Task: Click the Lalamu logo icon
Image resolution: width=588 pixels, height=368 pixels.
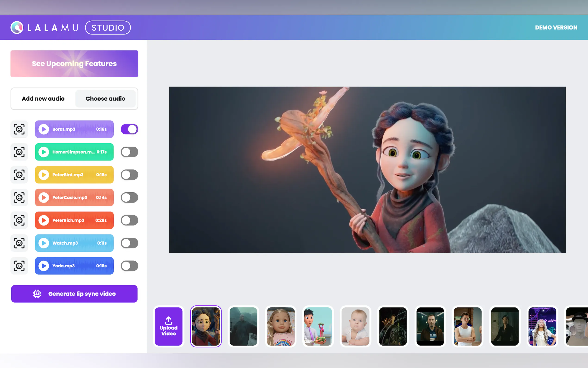Action: click(x=17, y=28)
